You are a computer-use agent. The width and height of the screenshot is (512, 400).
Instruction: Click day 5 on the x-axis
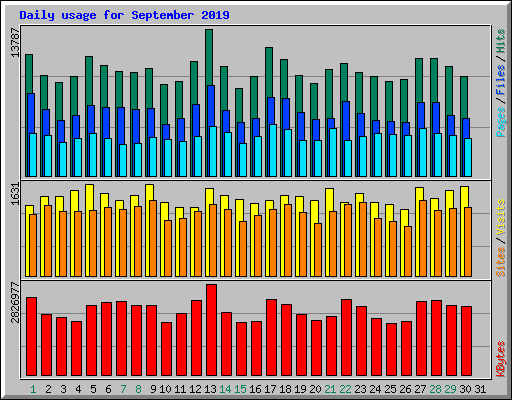(x=93, y=389)
